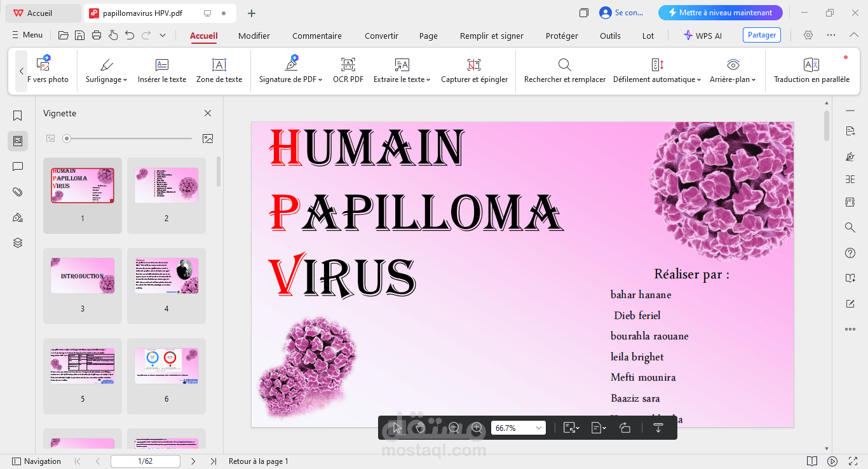This screenshot has height=469, width=868.
Task: Click Zone de texte tool
Action: click(219, 71)
